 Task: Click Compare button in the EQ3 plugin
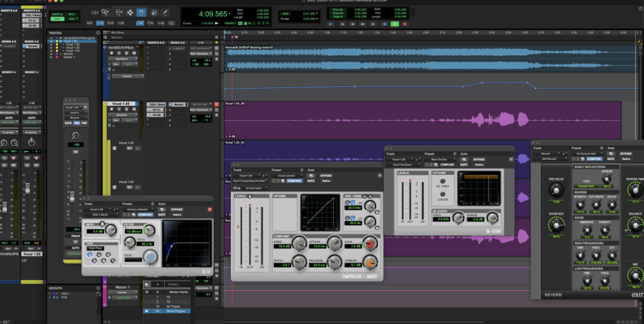(145, 215)
